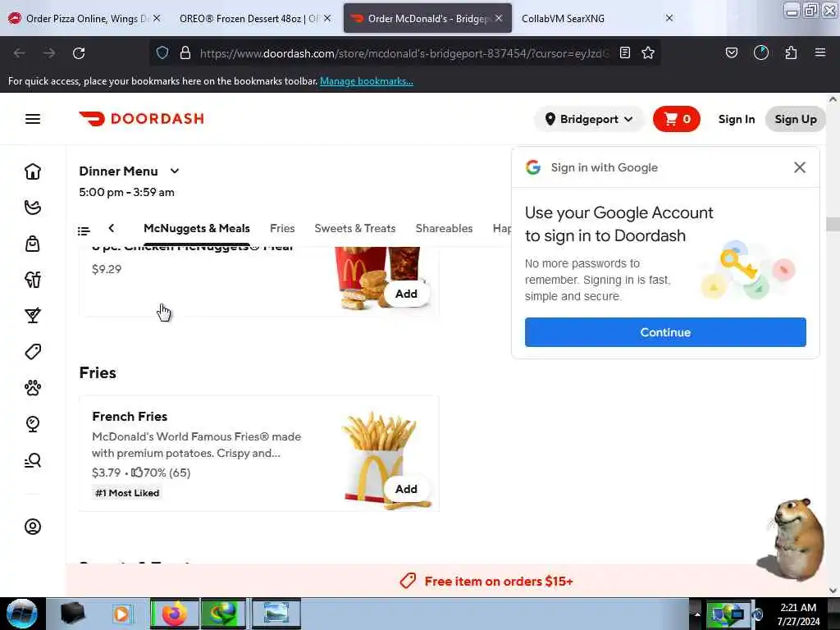Image resolution: width=840 pixels, height=630 pixels.
Task: Open the DoorDash hamburger menu
Action: point(33,119)
